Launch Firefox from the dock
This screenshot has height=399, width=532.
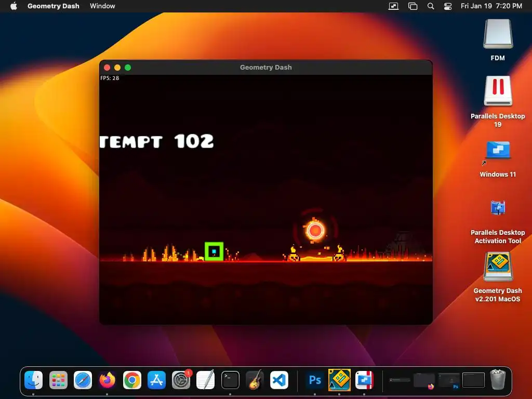click(x=107, y=380)
